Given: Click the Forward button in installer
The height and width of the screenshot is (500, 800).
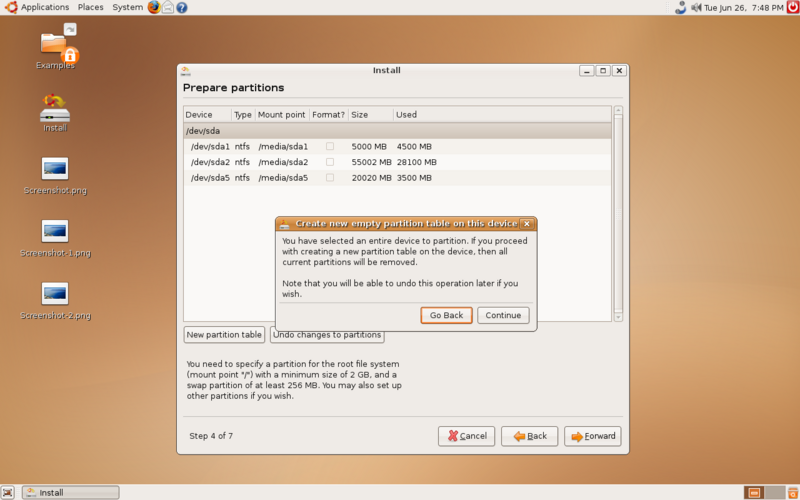Looking at the screenshot, I should pyautogui.click(x=593, y=436).
